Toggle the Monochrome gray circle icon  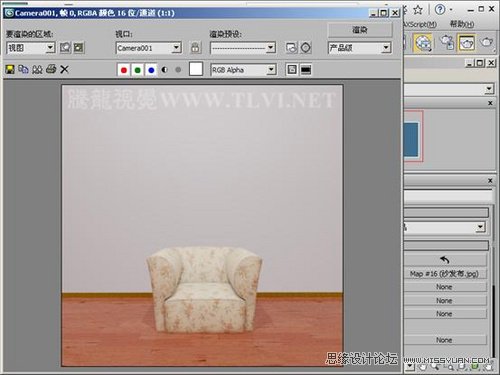click(178, 70)
